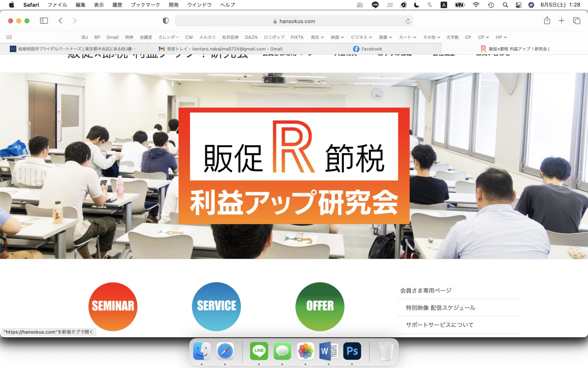Go back with the back arrow
The image size is (588, 368).
tap(60, 21)
